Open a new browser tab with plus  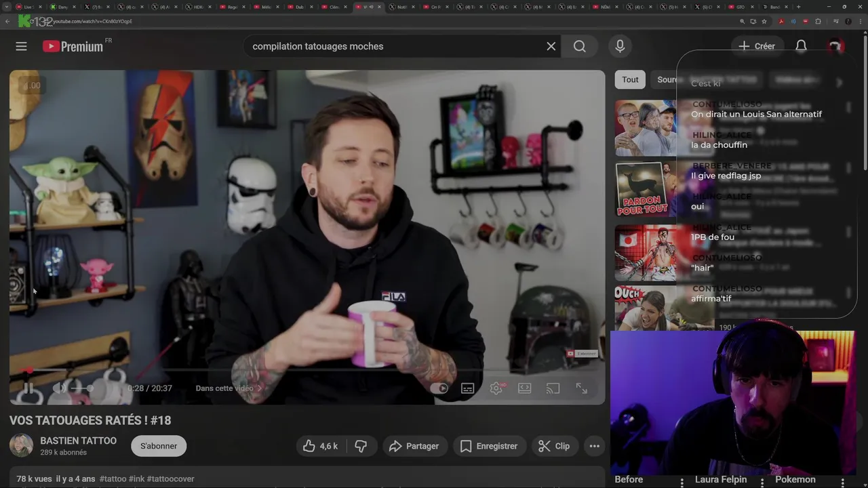(798, 7)
